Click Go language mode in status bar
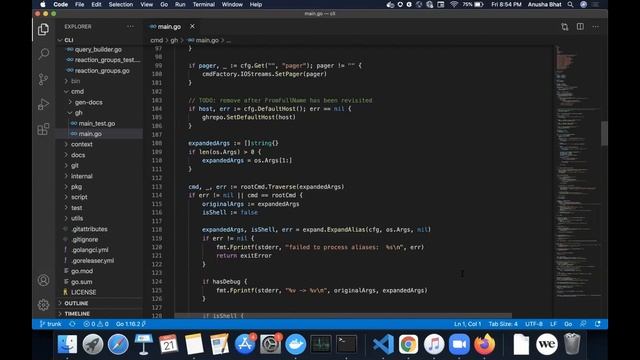 (x=568, y=324)
